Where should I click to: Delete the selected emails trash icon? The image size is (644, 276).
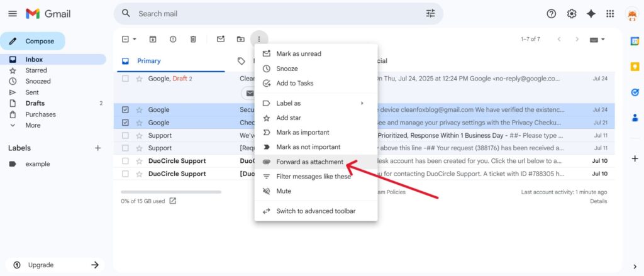coord(193,39)
